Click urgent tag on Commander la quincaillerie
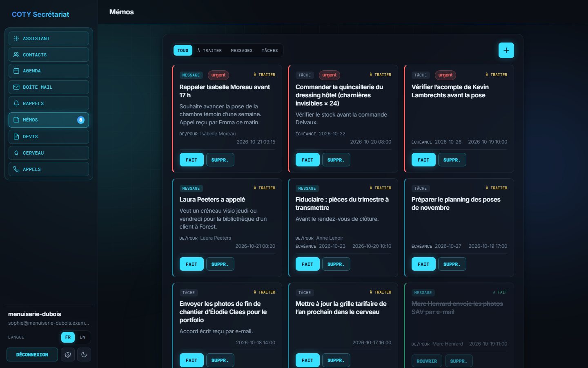588x368 pixels. point(330,75)
